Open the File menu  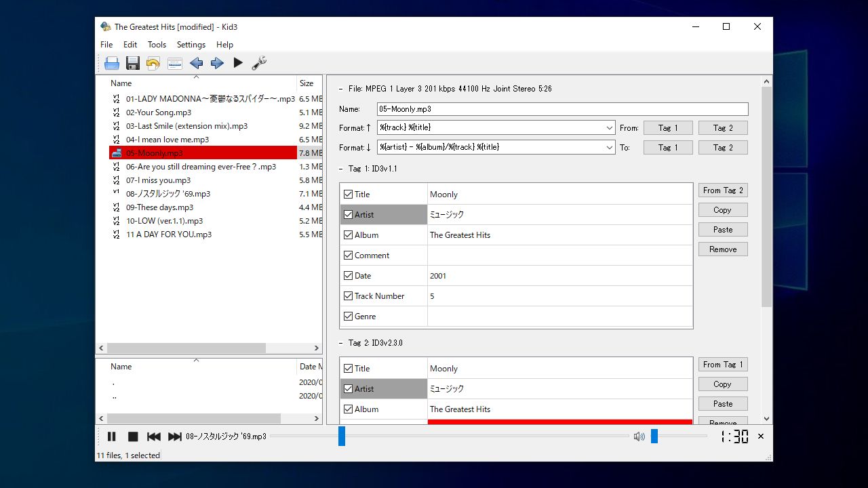click(x=106, y=45)
